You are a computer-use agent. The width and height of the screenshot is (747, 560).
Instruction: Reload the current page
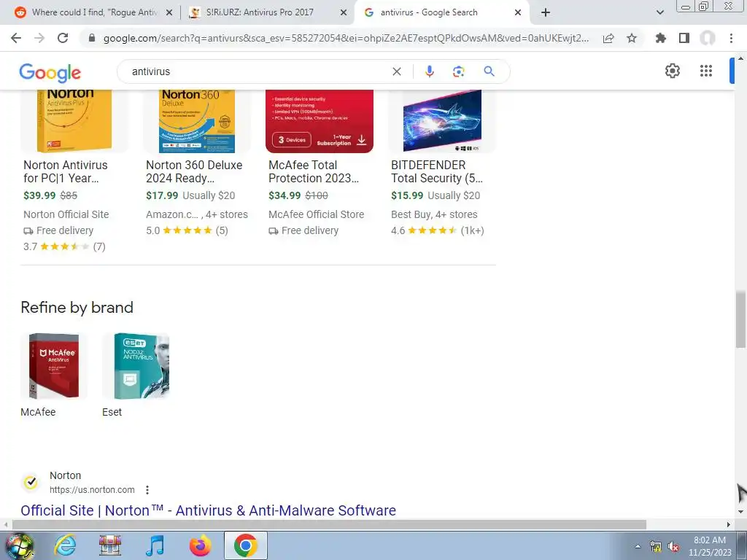tap(63, 38)
